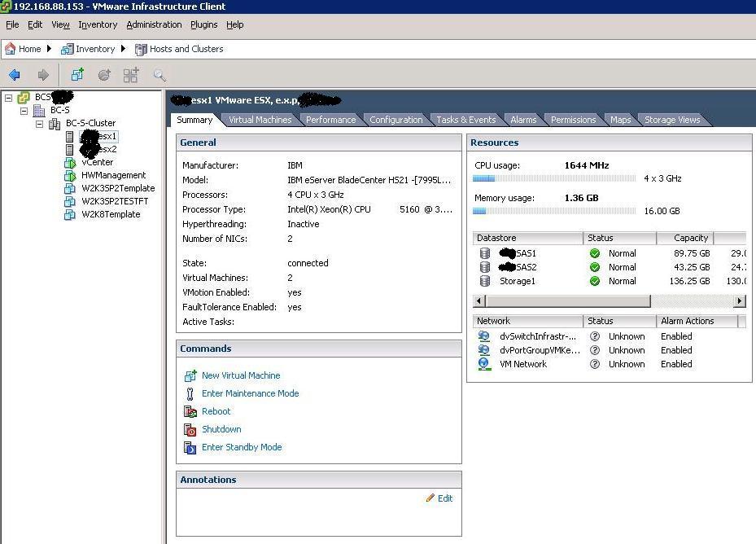Open the View menu
Image resolution: width=756 pixels, height=544 pixels.
tap(60, 24)
